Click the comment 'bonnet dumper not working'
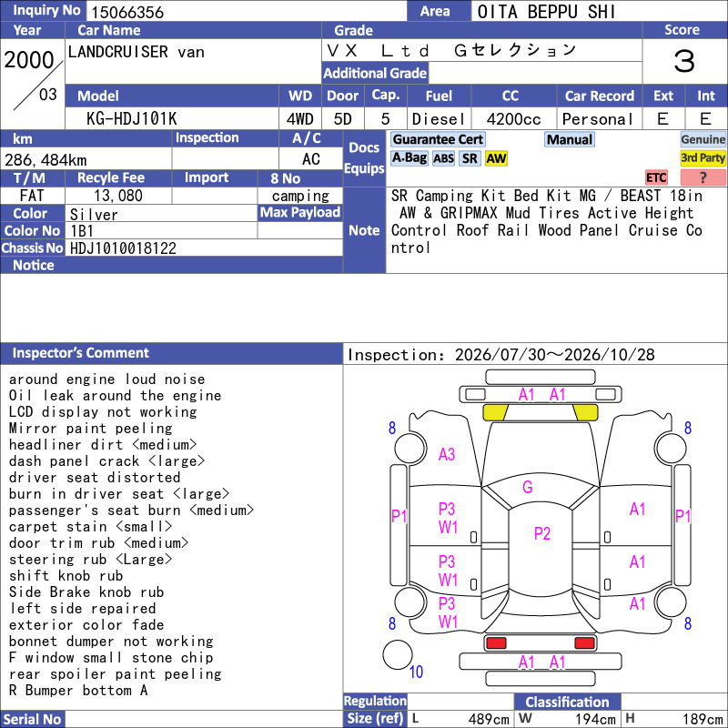 (x=111, y=641)
